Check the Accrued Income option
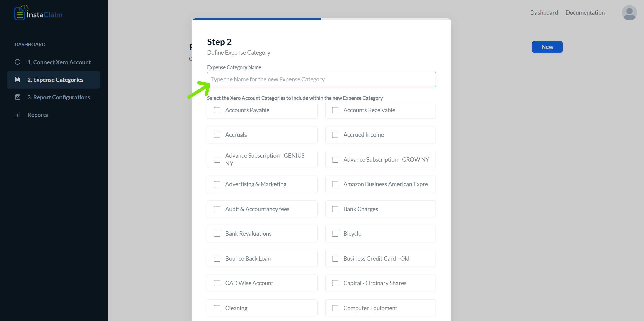This screenshot has width=644, height=321. (335, 135)
